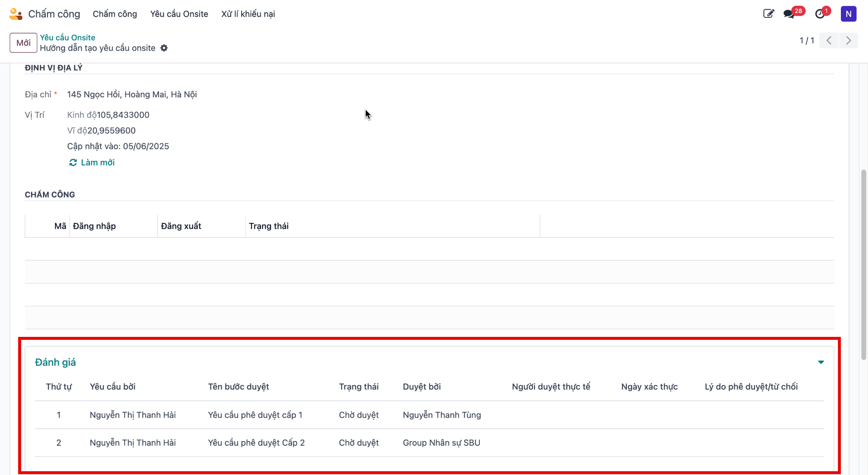Viewport: 868px width, 475px height.
Task: Open the activities clock icon
Action: 820,14
